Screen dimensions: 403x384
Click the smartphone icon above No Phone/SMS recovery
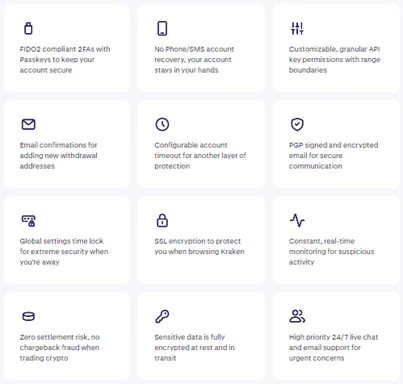pos(162,28)
